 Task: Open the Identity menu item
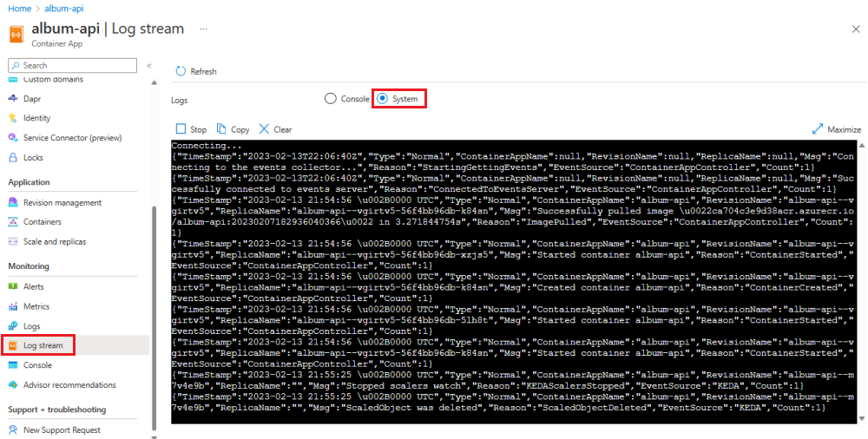[36, 118]
